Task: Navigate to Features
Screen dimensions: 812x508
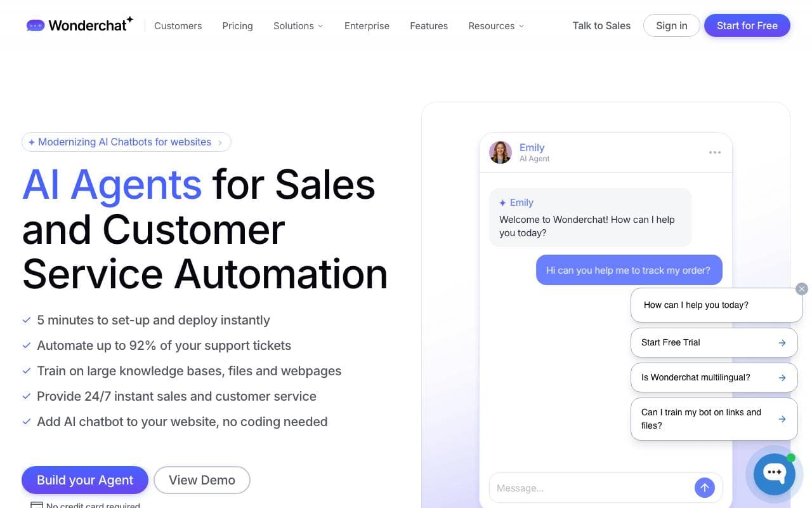Action: 429,26
